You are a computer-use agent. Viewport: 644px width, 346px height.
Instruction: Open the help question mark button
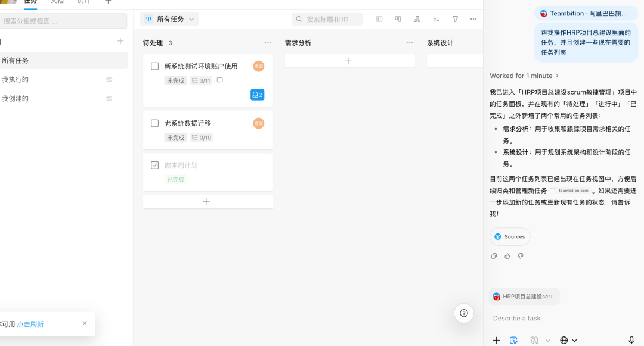pos(464,313)
